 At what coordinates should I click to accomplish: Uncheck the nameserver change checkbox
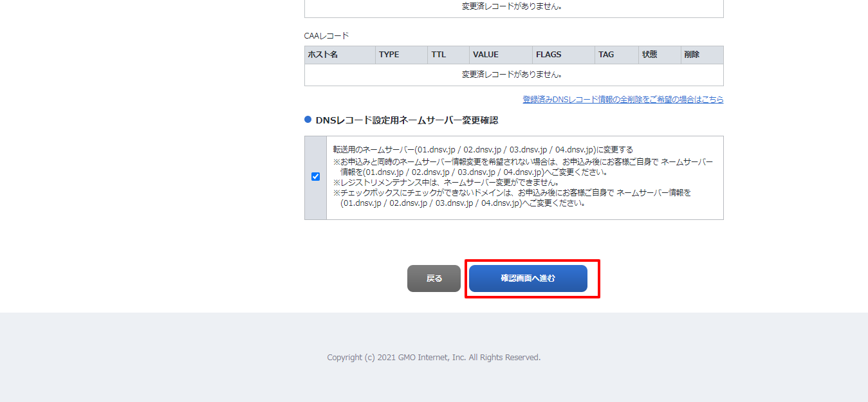[315, 177]
